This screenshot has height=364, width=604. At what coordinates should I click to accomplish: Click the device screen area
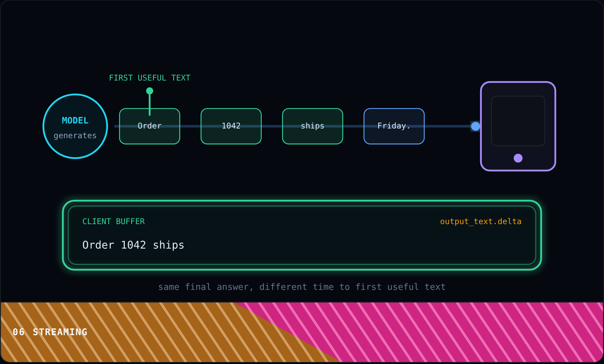click(518, 121)
